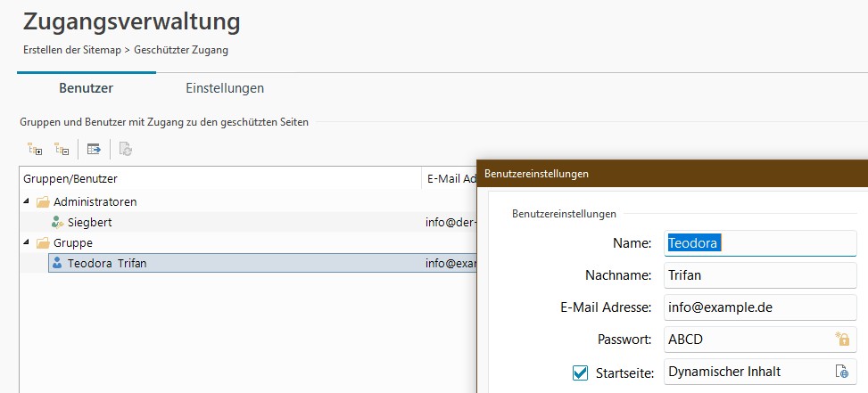The width and height of the screenshot is (868, 393).
Task: Switch to the Einstellungen tab
Action: 224,88
